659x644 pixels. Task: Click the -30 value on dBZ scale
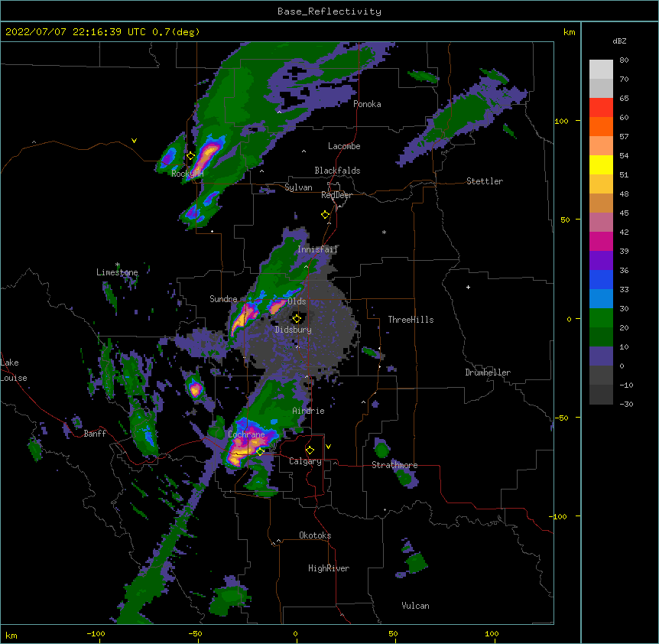pos(627,404)
